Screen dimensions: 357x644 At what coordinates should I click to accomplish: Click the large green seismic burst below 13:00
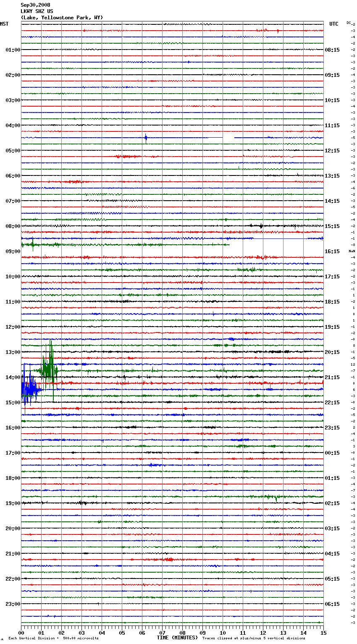49,369
